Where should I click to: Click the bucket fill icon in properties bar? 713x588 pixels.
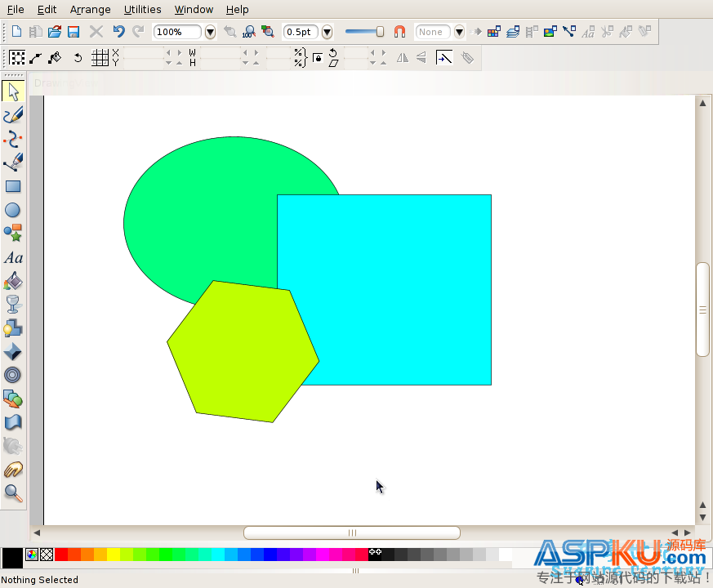point(55,58)
